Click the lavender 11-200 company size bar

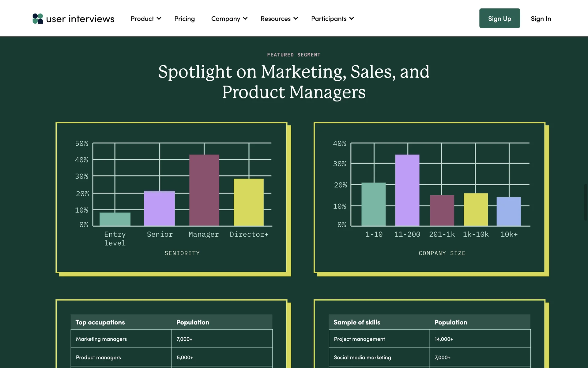pyautogui.click(x=407, y=190)
